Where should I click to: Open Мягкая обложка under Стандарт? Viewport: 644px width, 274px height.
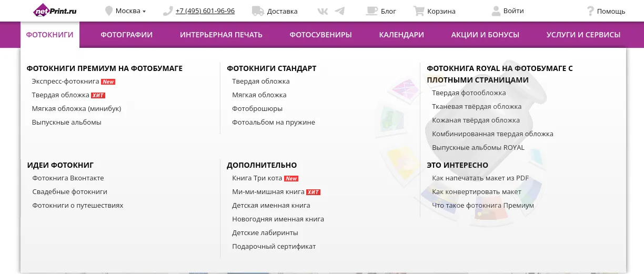[259, 95]
